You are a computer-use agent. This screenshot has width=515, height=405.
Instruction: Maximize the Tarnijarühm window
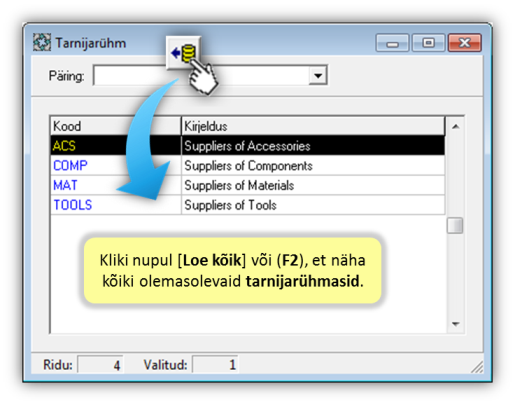(428, 43)
